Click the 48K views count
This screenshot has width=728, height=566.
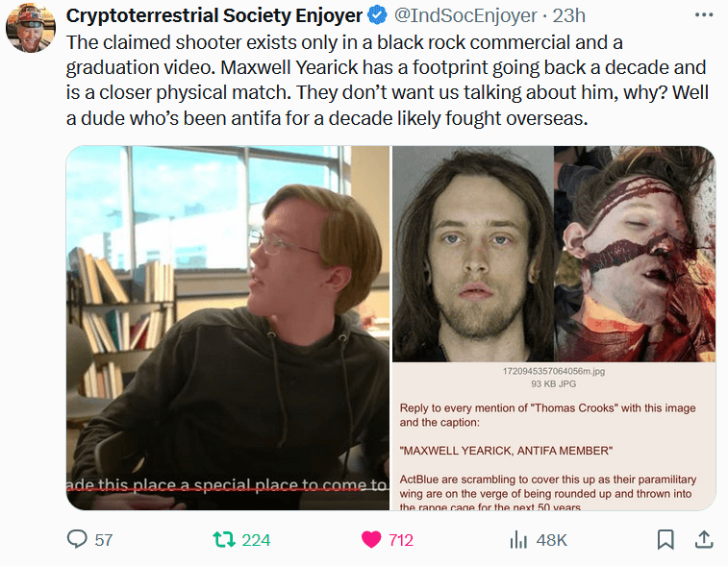tap(552, 540)
